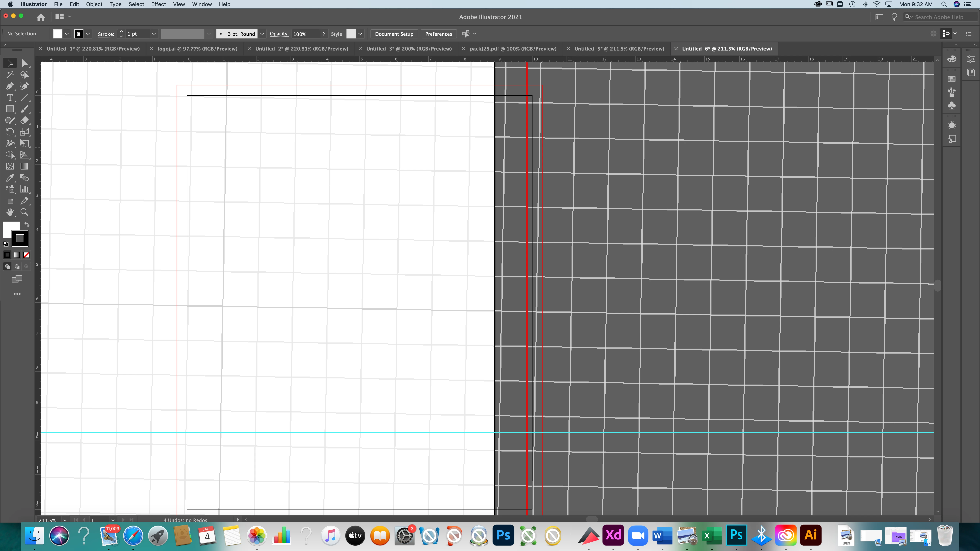Image resolution: width=980 pixels, height=551 pixels.
Task: Enable Draw Behind mode
Action: click(x=17, y=267)
